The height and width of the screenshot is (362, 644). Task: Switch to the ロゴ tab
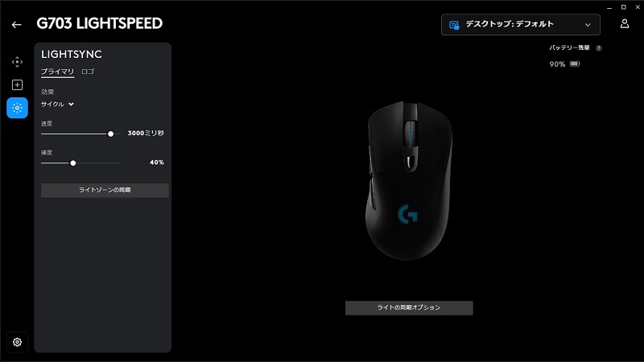[x=88, y=72]
